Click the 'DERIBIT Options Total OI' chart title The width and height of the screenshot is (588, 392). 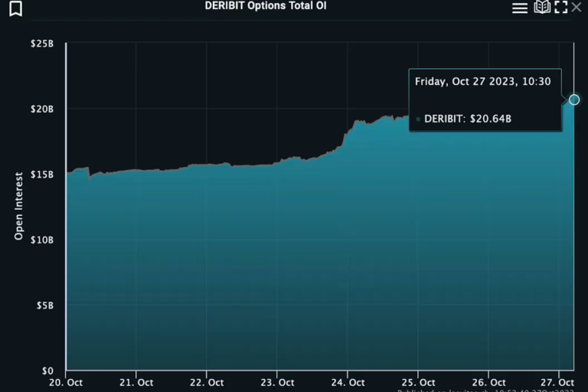point(266,5)
